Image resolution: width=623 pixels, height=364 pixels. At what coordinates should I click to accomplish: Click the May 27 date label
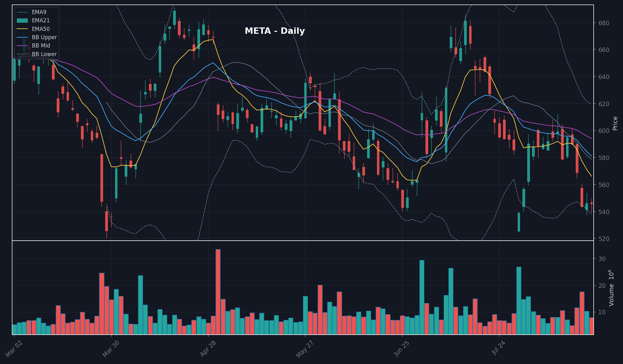point(305,349)
